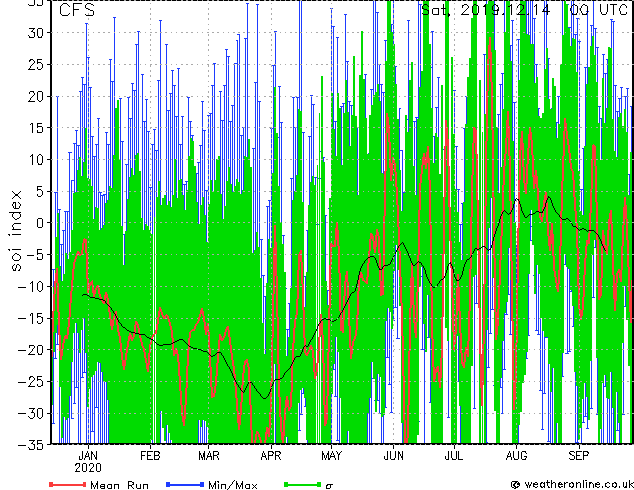This screenshot has width=634, height=490.
Task: Select the JAN month label
Action: click(88, 456)
